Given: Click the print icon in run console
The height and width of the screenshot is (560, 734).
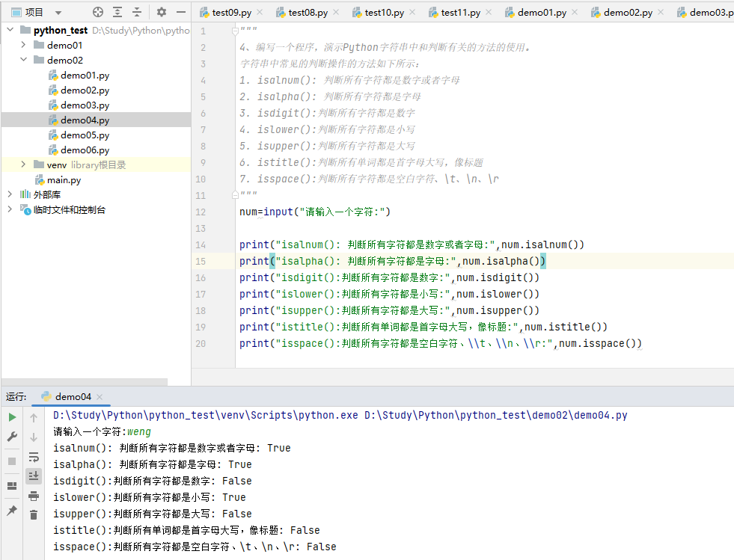Looking at the screenshot, I should [x=34, y=496].
